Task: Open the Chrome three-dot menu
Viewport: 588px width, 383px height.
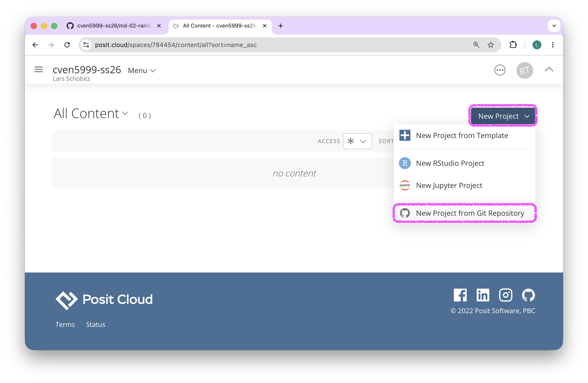Action: point(553,45)
